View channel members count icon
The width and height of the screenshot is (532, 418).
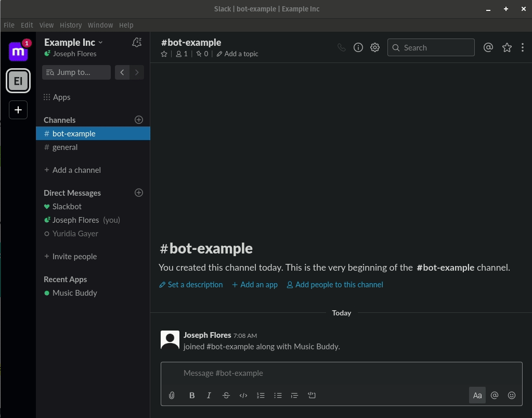click(x=182, y=54)
